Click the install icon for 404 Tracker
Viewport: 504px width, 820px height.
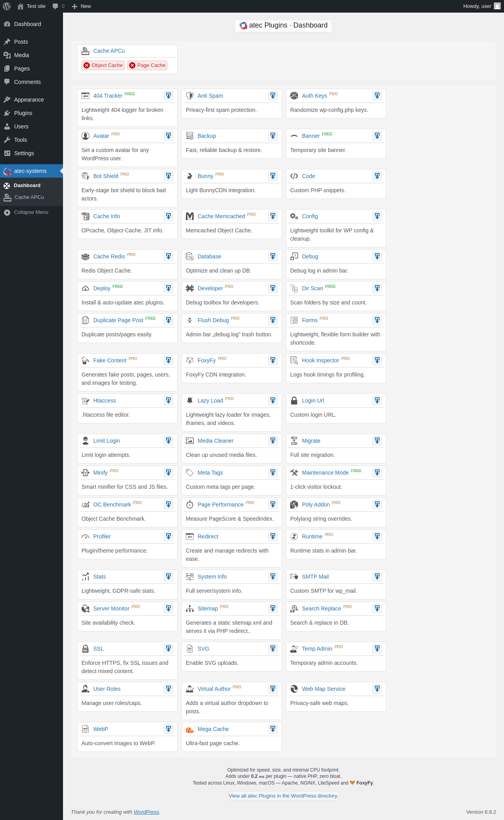pos(169,96)
